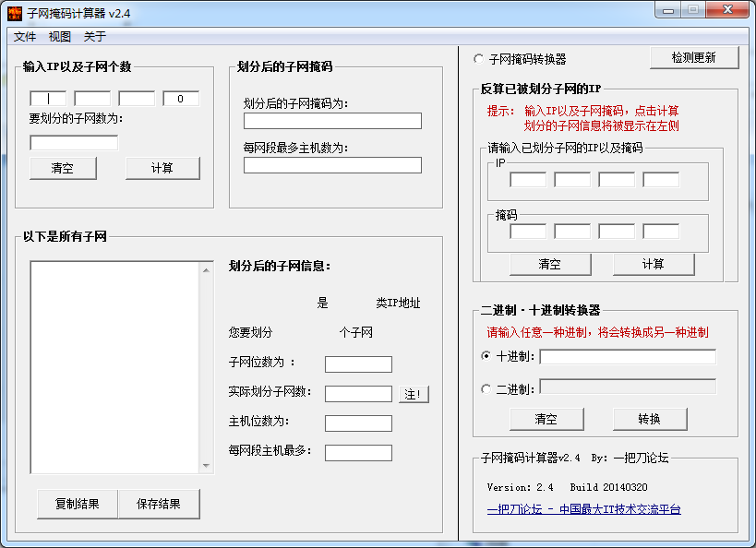Open the 关于 menu
This screenshot has height=548, width=756.
pos(95,37)
